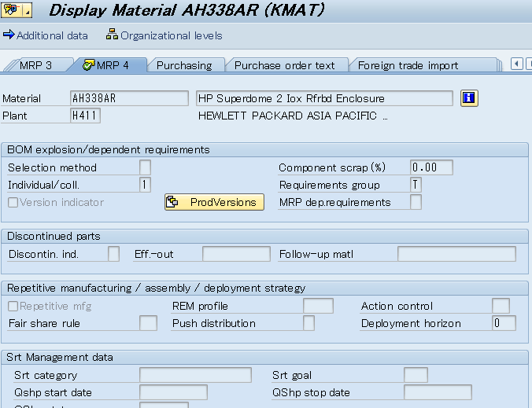
Task: Click the Material number field AH338AR
Action: point(129,98)
